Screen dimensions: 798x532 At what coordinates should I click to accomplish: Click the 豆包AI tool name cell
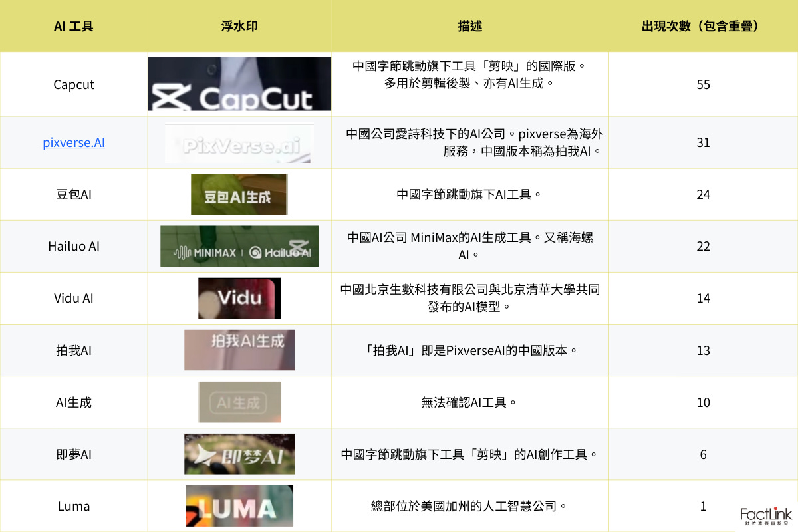74,194
